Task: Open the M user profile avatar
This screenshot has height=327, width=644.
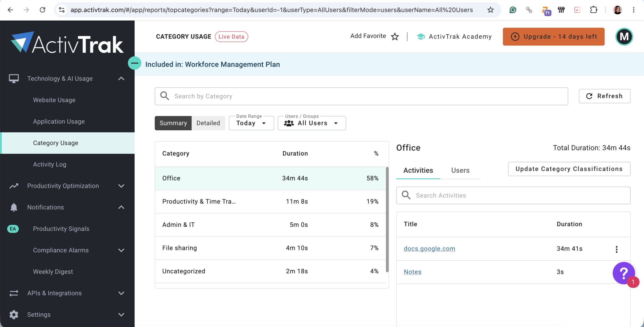Action: coord(624,36)
